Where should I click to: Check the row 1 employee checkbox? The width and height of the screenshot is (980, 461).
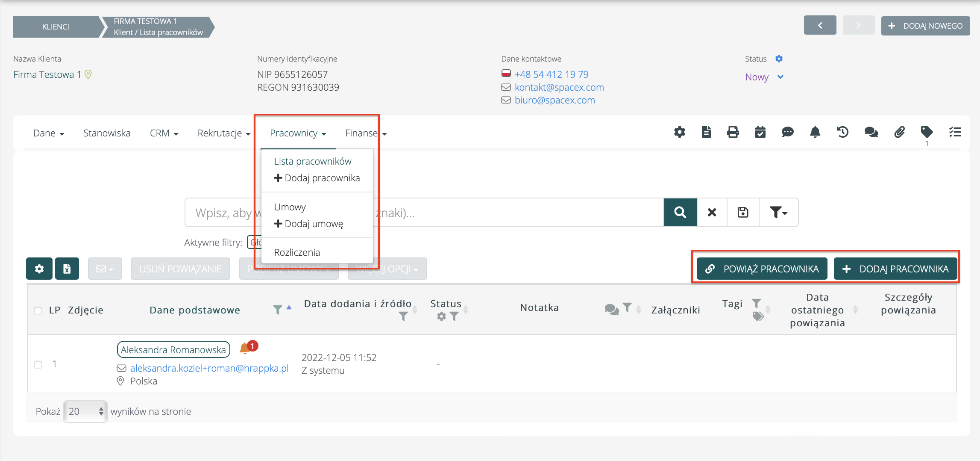38,364
